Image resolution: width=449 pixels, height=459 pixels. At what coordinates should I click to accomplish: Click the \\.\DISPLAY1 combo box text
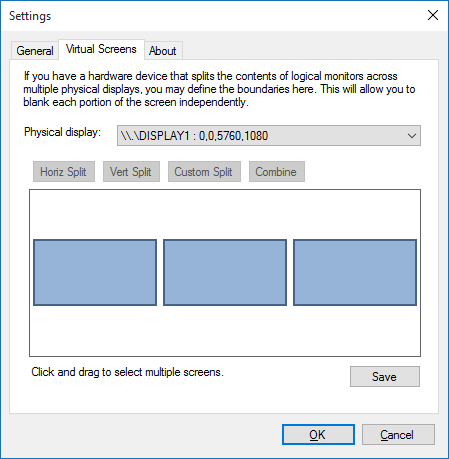(194, 136)
